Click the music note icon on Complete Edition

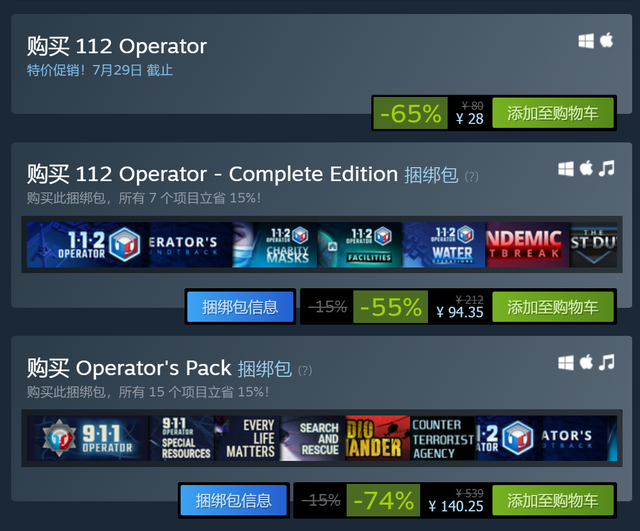(607, 168)
